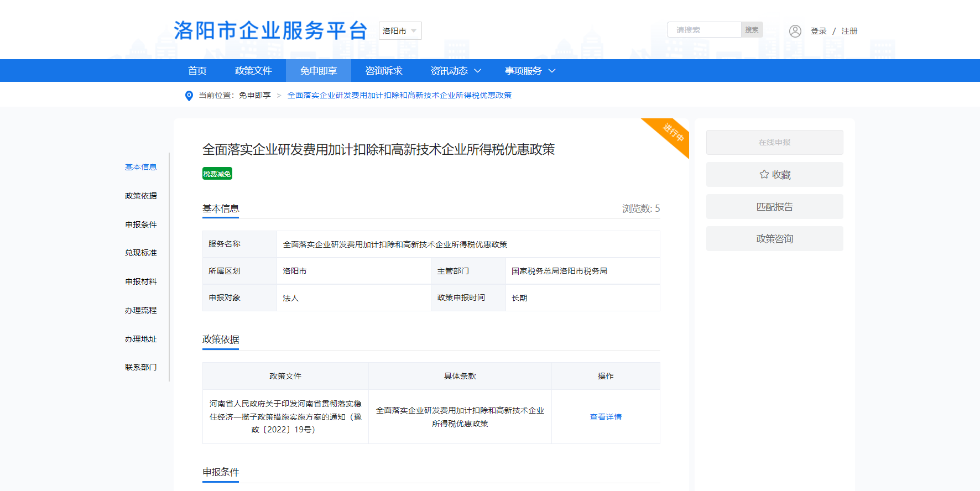
Task: Click the 所属区划 label cell
Action: coord(239,271)
